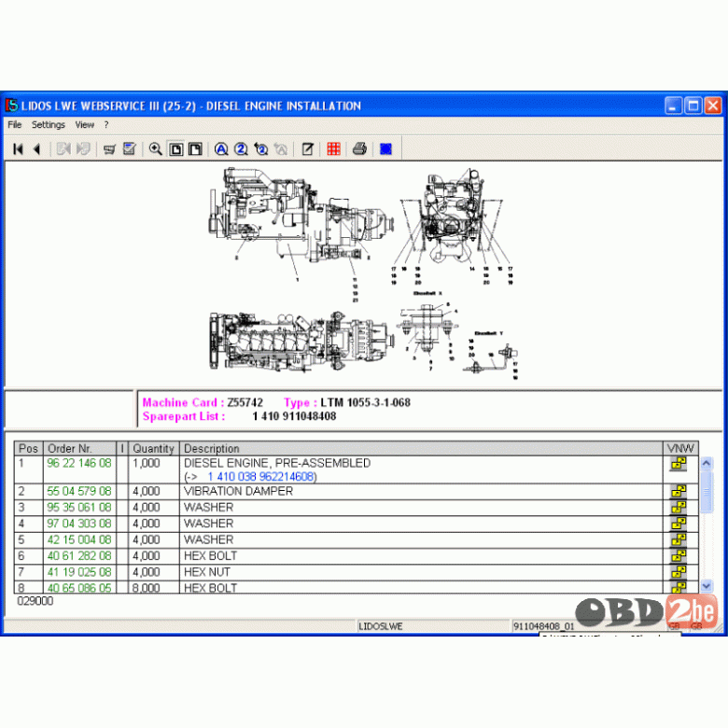728x728 pixels.
Task: Follow link 1 410 038 962214608
Action: (260, 477)
